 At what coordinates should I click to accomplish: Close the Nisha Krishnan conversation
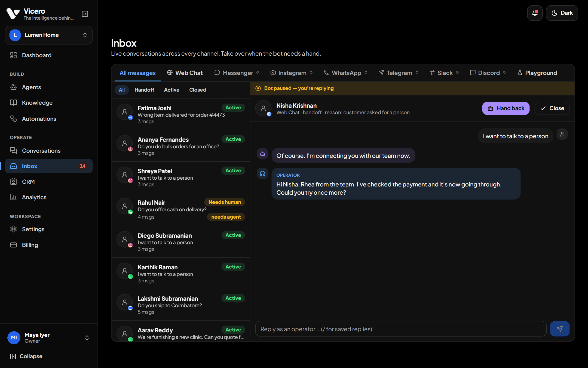coord(552,108)
